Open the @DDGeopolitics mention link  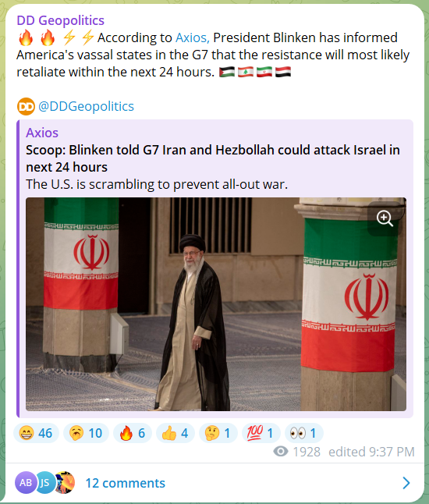tap(86, 106)
